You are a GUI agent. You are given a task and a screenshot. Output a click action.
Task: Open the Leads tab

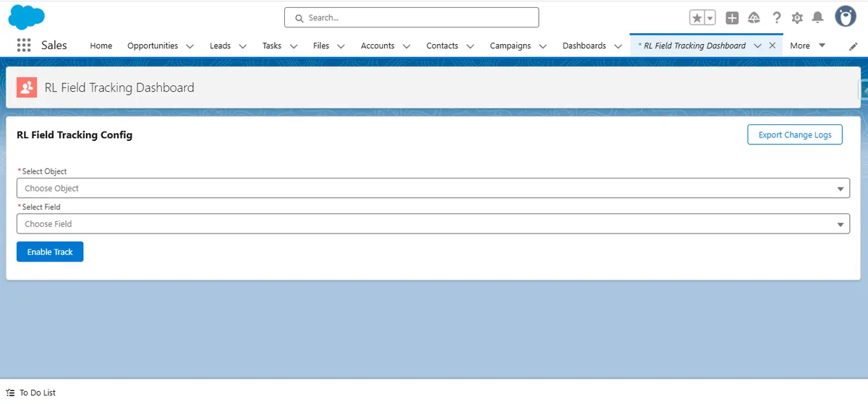coord(220,46)
